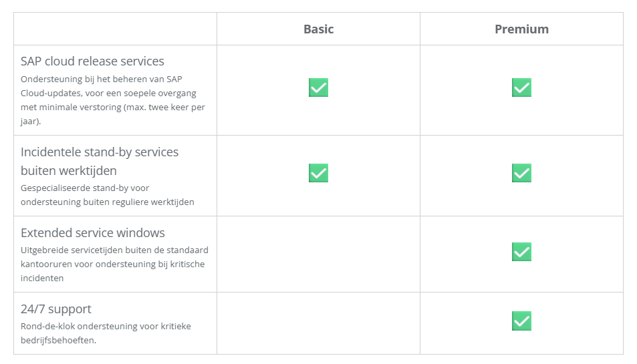Select the Basic column header
637x364 pixels.
(x=318, y=29)
